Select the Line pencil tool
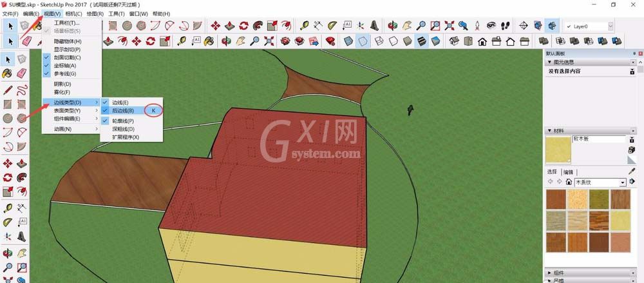 click(7, 90)
